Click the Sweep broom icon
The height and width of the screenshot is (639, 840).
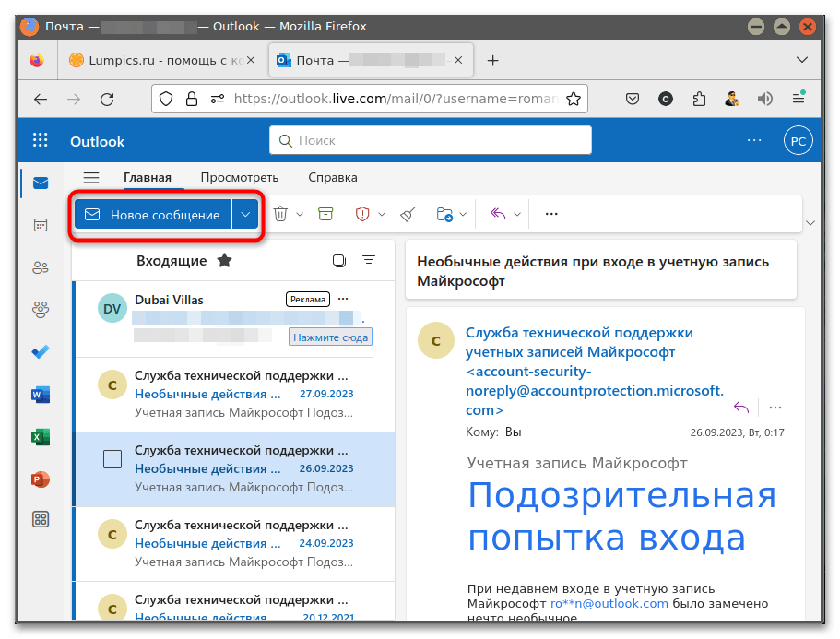point(408,214)
